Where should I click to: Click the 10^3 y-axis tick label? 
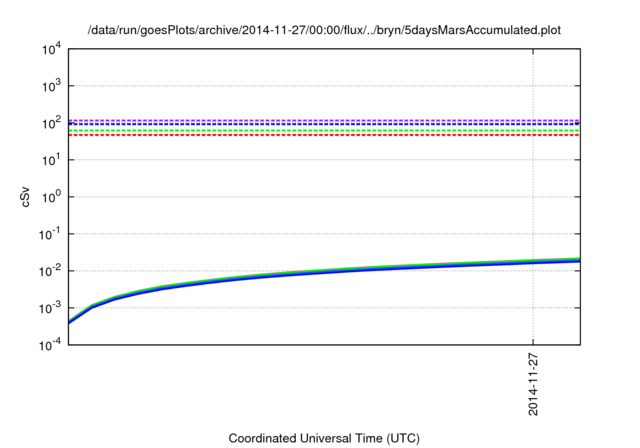[x=51, y=86]
